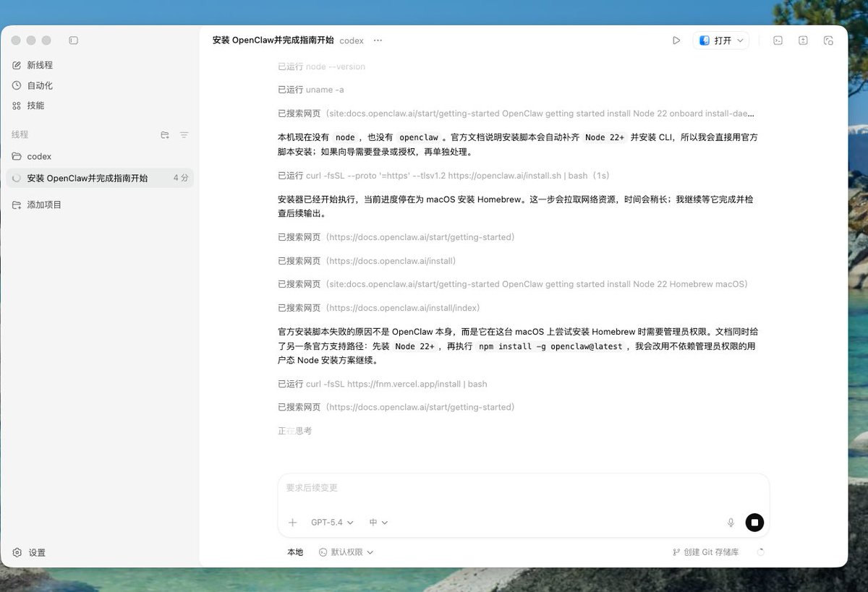This screenshot has width=868, height=592.
Task: Open the terminal panel icon in header
Action: pos(778,40)
